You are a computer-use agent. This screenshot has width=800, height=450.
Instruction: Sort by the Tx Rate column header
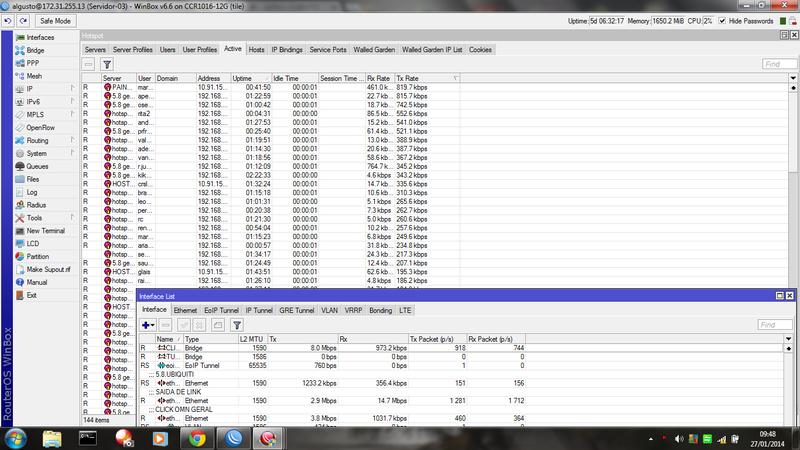(x=428, y=78)
